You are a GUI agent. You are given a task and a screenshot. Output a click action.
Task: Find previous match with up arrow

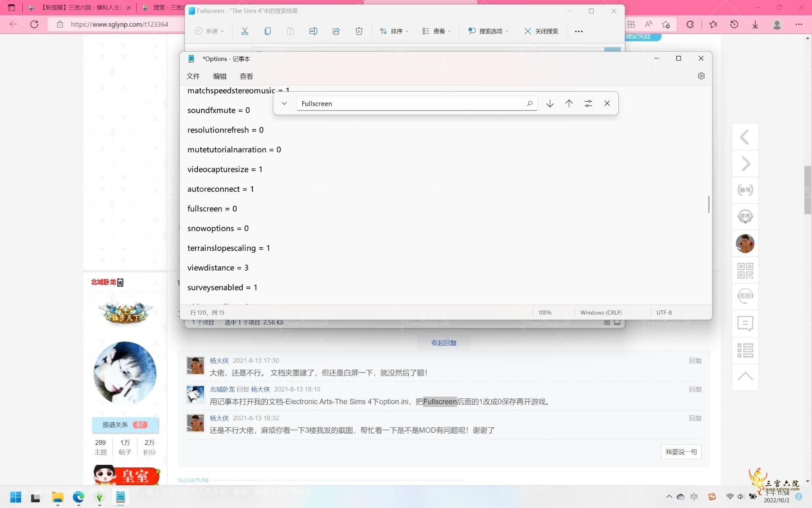tap(569, 103)
